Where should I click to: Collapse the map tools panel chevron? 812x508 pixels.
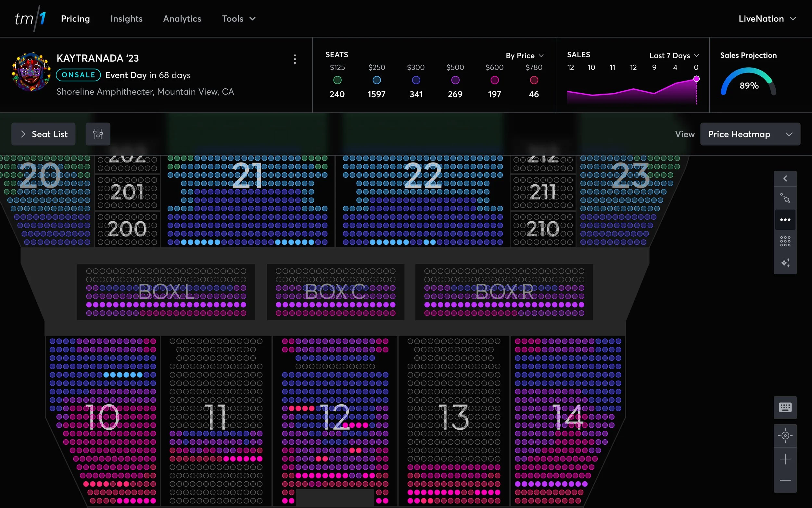coord(785,178)
